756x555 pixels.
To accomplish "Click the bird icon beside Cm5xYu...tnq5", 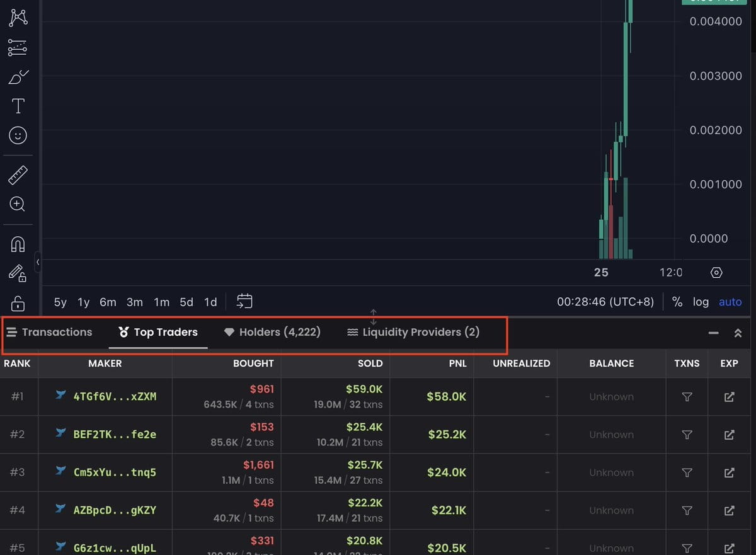I will [61, 471].
